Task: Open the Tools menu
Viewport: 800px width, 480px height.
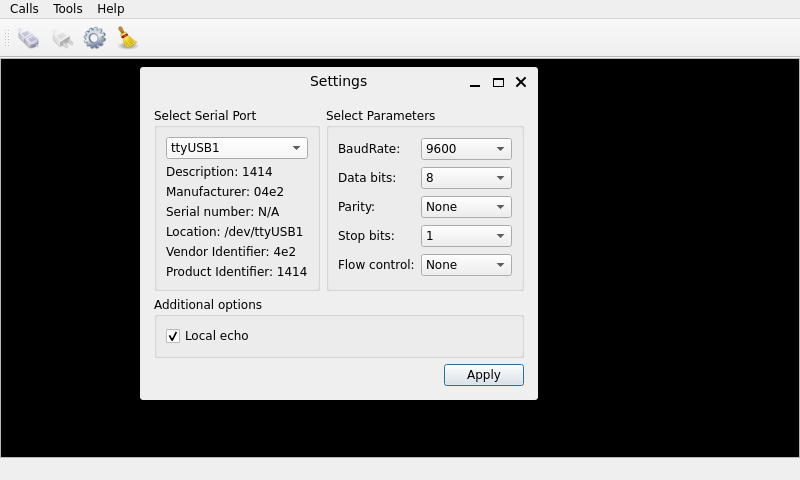Action: point(68,9)
